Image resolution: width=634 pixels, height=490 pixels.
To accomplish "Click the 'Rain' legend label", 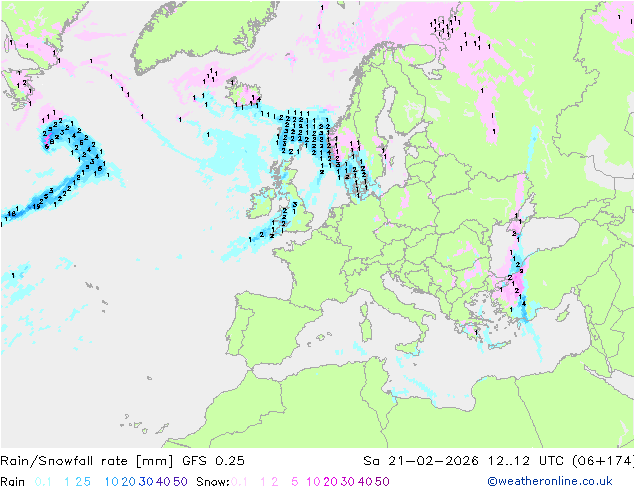I will 13,482.
